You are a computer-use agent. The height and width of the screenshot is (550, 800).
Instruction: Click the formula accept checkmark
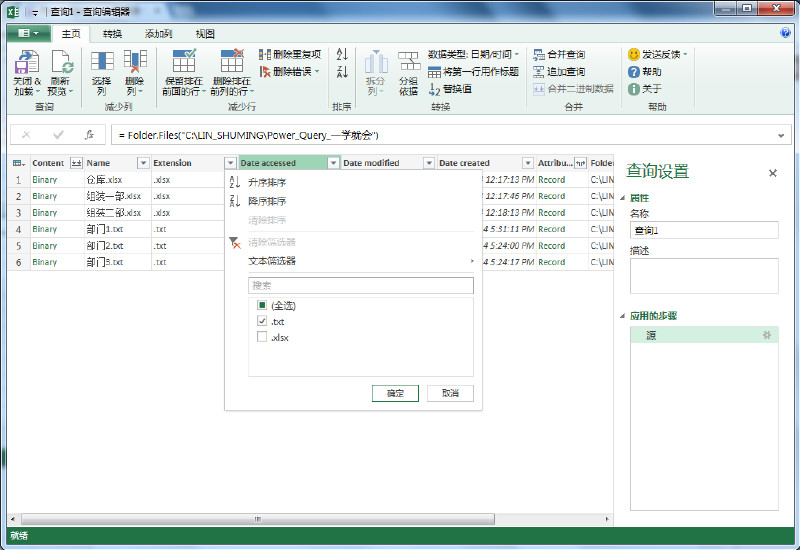tap(58, 135)
